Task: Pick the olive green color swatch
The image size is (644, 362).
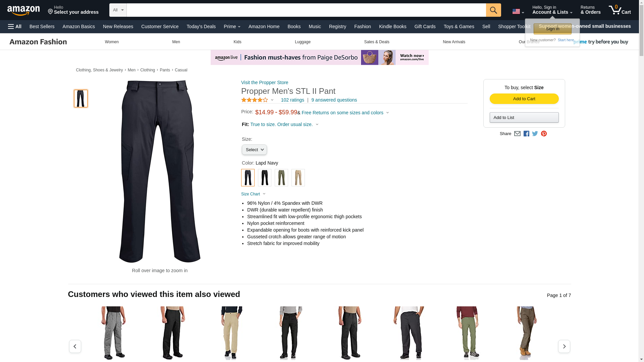Action: coord(281,178)
